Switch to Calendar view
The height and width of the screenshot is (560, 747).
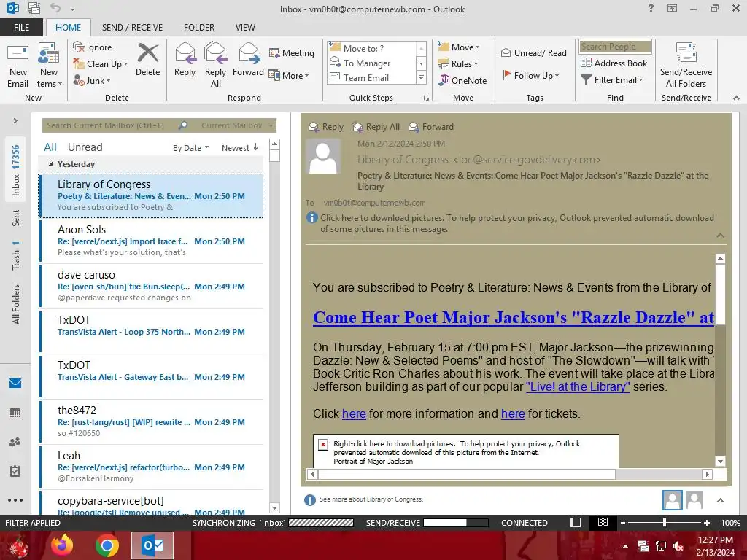tap(15, 413)
